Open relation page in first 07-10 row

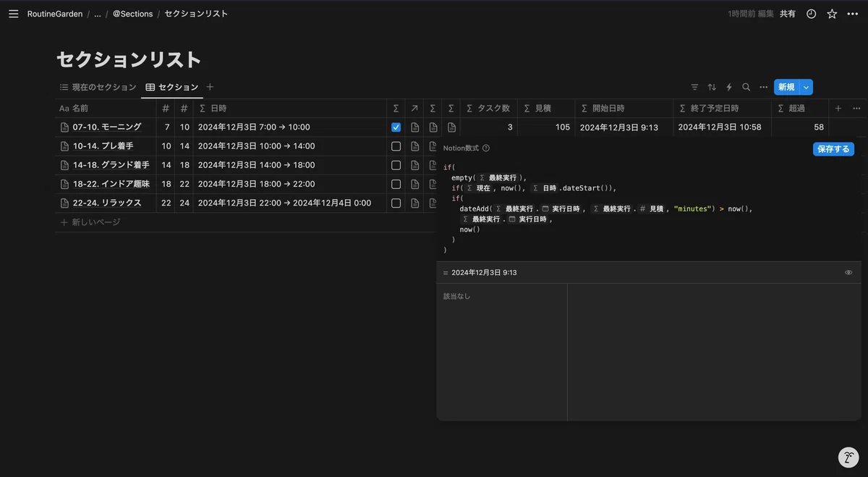pyautogui.click(x=414, y=127)
